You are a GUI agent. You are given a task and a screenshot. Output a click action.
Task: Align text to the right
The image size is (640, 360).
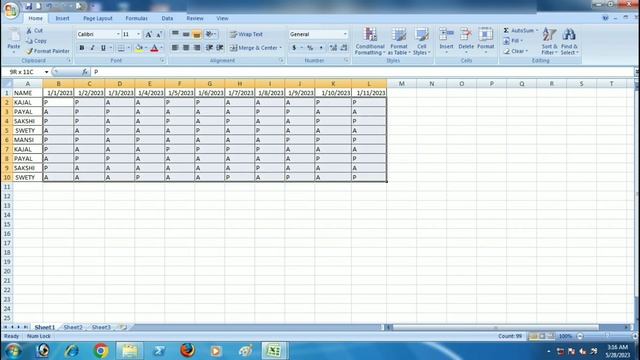point(197,48)
